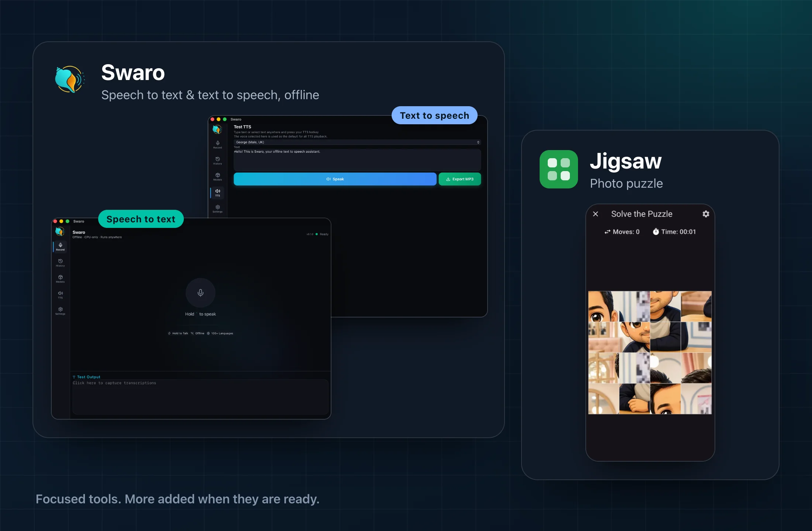The width and height of the screenshot is (812, 531).
Task: Click the Speech to text label pill
Action: click(x=141, y=219)
